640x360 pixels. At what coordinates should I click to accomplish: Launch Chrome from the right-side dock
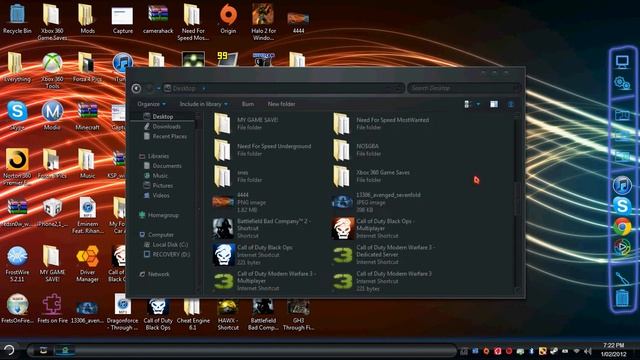click(x=622, y=227)
